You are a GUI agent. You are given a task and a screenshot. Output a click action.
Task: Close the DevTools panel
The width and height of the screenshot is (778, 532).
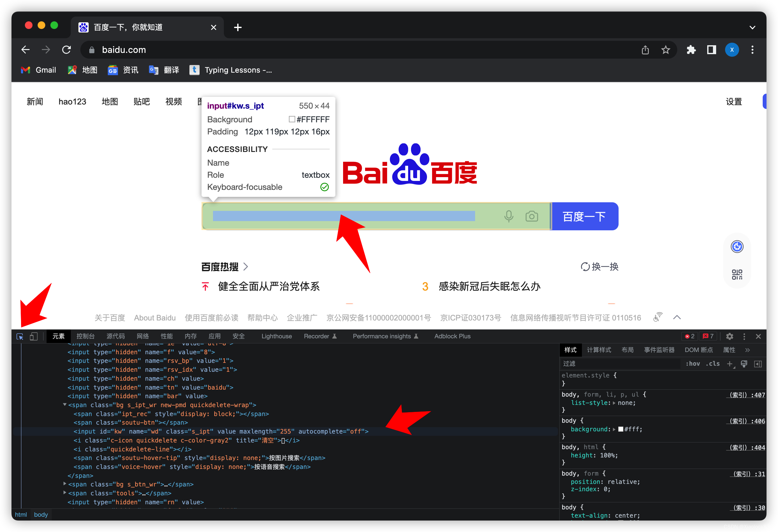point(758,336)
